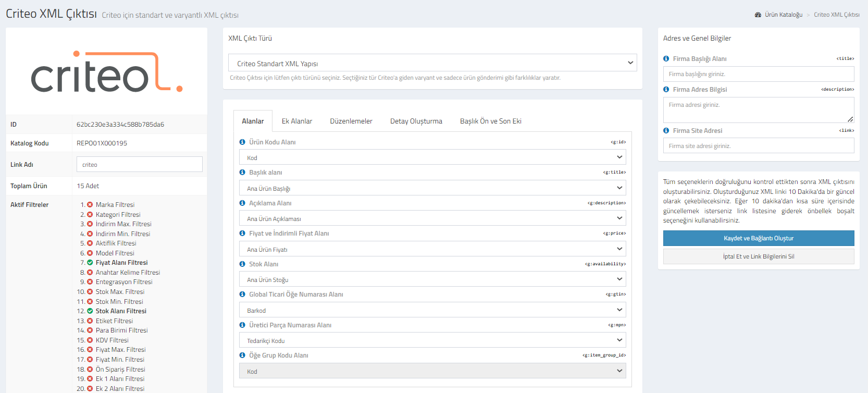Click info icon beside Fiyat ve İndirimli Fiyat Alanı
Screen dimensions: 868x393
click(242, 233)
